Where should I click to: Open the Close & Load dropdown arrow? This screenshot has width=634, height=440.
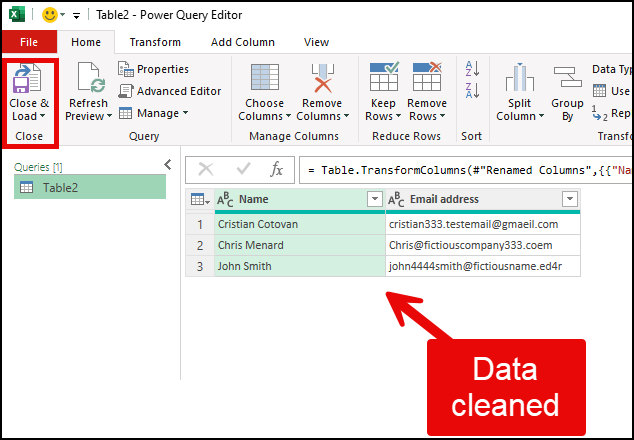tap(42, 116)
